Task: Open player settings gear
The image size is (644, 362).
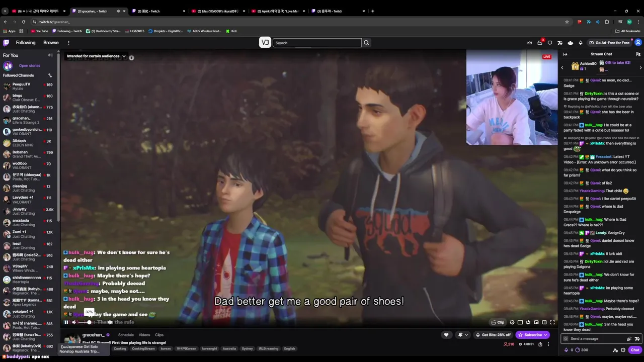Action: tap(512, 322)
